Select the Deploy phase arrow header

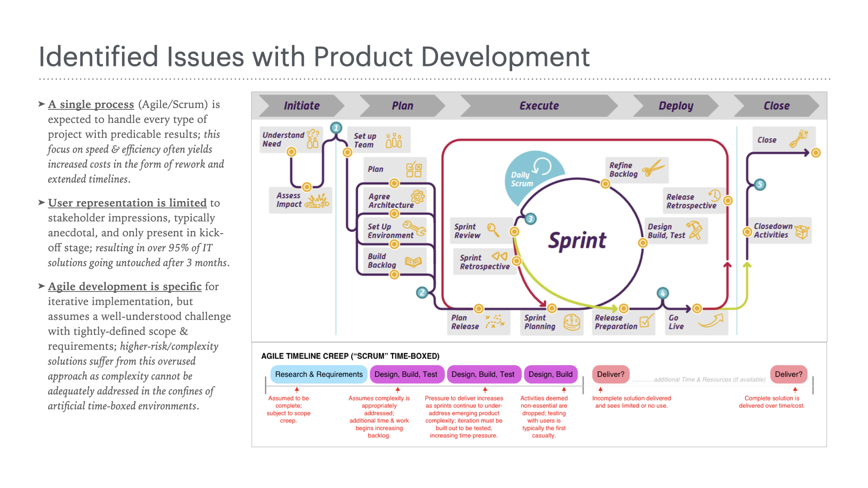675,106
